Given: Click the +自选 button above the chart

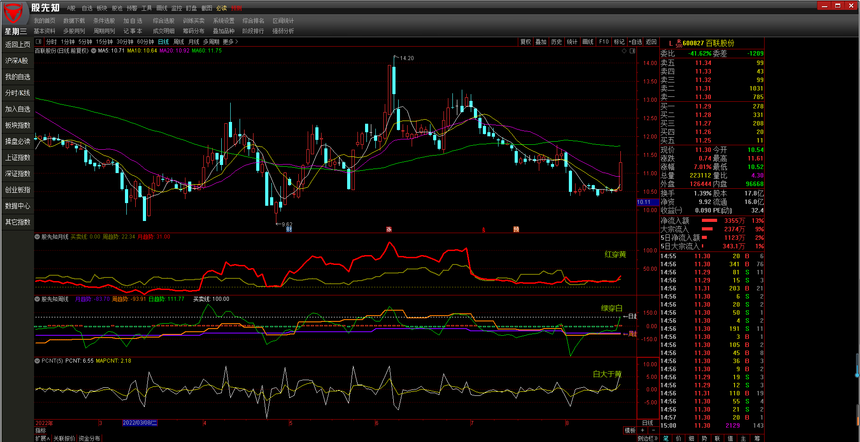Looking at the screenshot, I should 636,42.
